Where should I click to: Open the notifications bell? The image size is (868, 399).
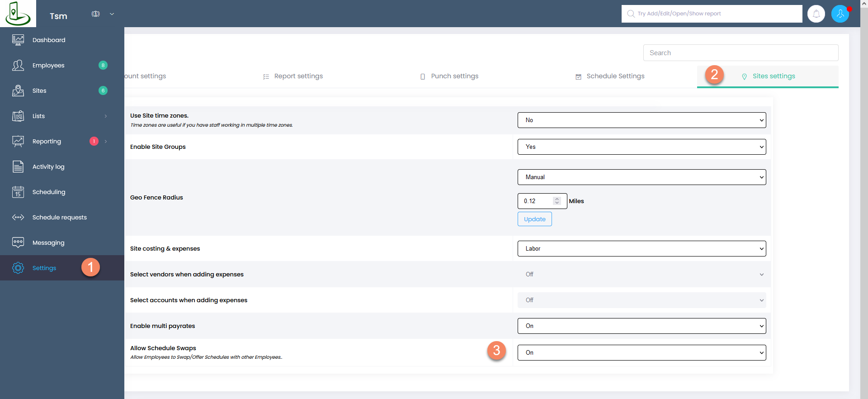pyautogui.click(x=816, y=14)
